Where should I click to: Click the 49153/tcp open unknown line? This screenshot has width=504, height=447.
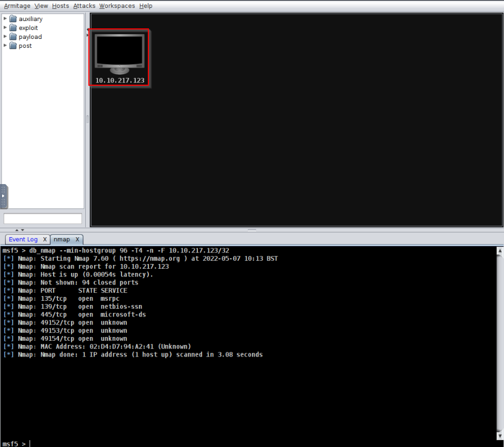65,331
